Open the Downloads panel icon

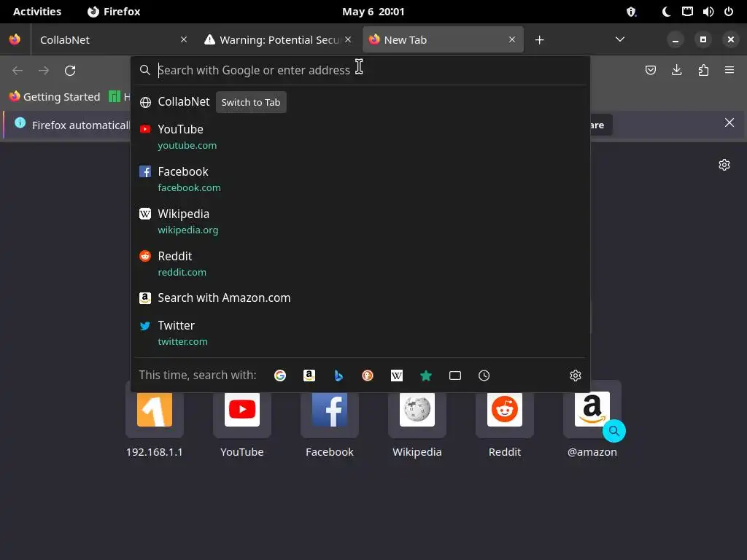pyautogui.click(x=676, y=71)
